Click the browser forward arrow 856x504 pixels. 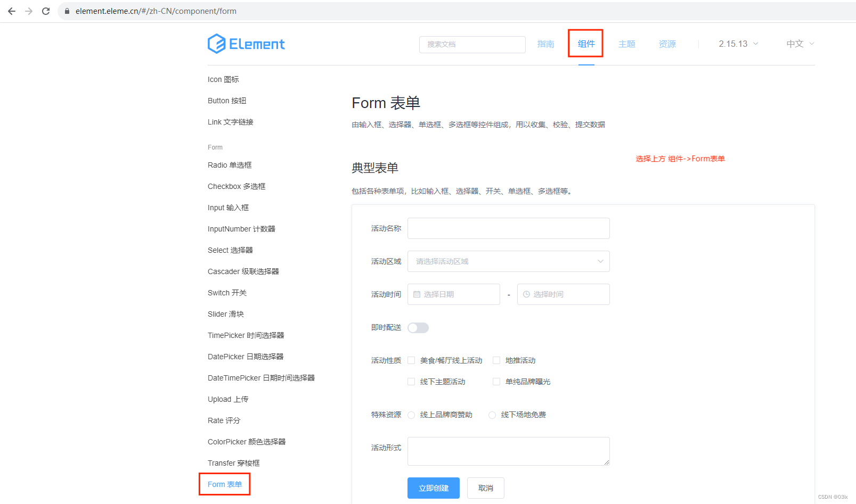[29, 11]
